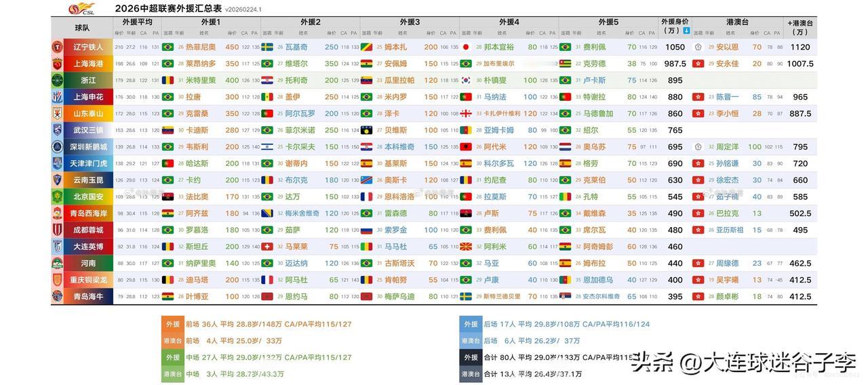868x385 pixels.
Task: Click the Israel flag beside 卡尔采夫
Action: click(x=267, y=146)
